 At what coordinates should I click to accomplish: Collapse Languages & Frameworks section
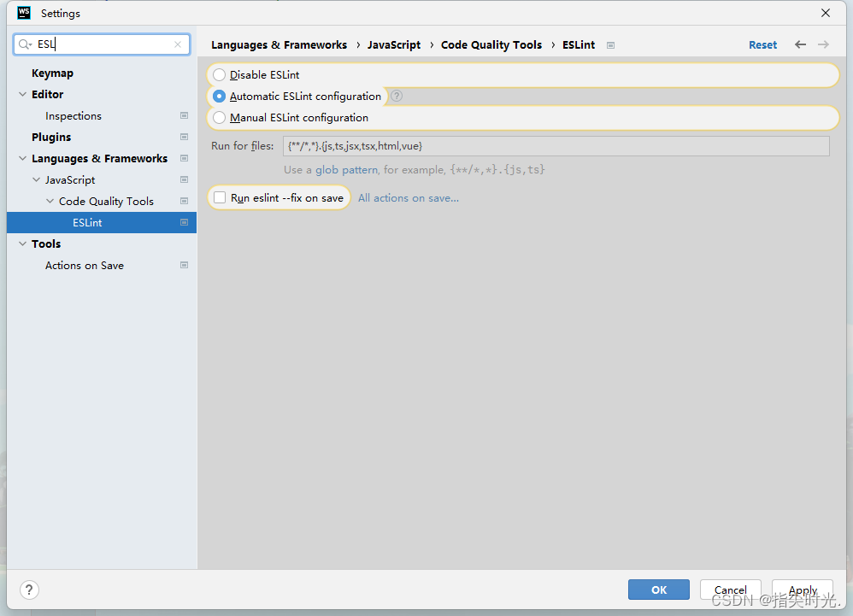pyautogui.click(x=22, y=158)
